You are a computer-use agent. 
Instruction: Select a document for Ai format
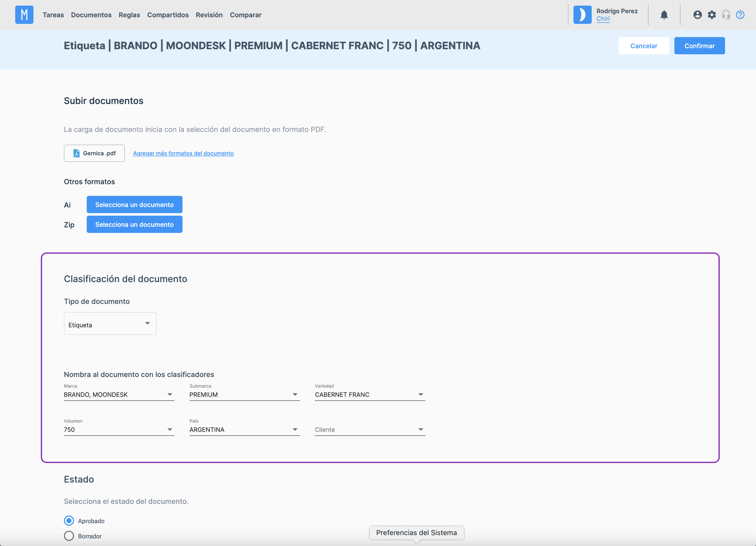point(134,204)
